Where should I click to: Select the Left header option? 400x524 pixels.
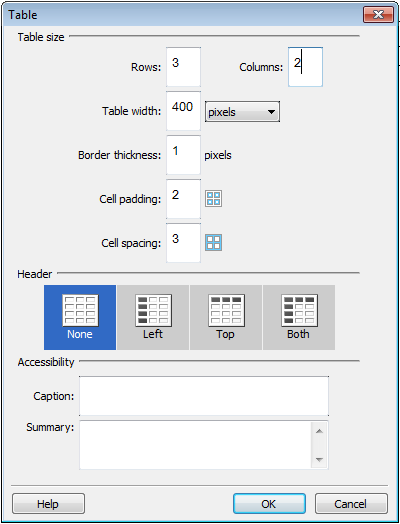(x=153, y=317)
